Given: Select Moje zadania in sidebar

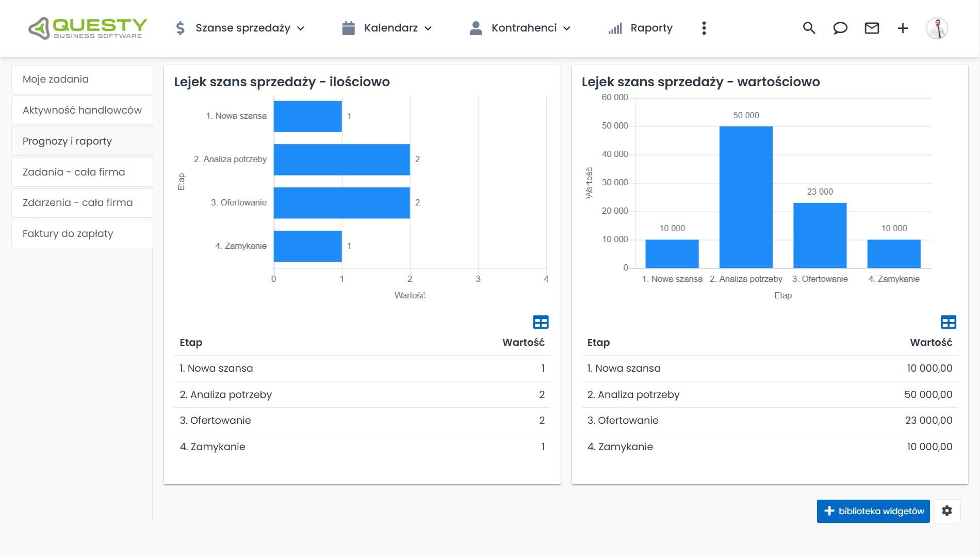Looking at the screenshot, I should point(82,79).
